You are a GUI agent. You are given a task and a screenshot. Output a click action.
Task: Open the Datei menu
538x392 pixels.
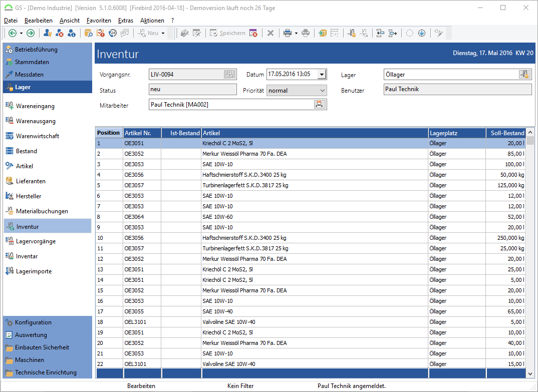pyautogui.click(x=11, y=21)
